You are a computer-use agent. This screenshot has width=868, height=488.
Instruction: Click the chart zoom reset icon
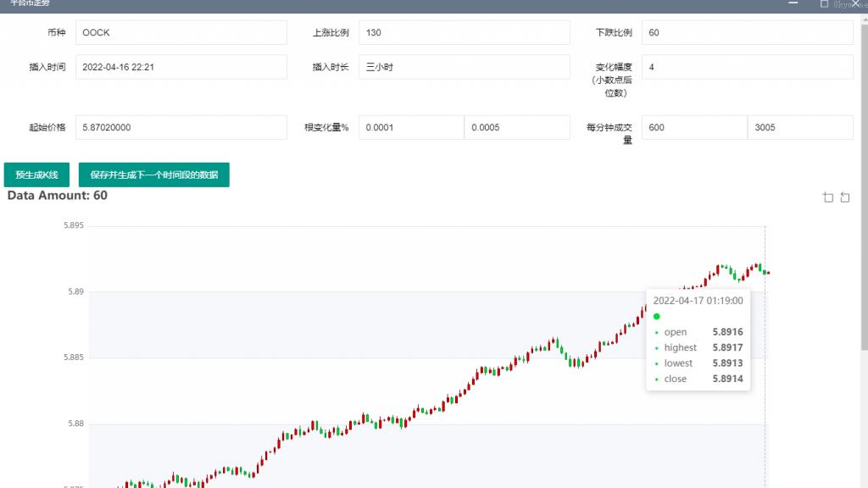point(845,197)
